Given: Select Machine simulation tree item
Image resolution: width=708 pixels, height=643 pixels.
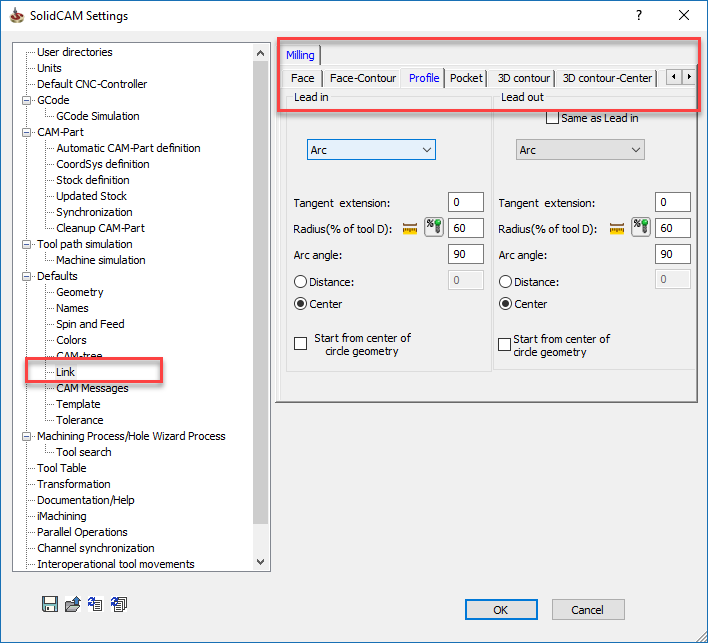Looking at the screenshot, I should click(101, 260).
